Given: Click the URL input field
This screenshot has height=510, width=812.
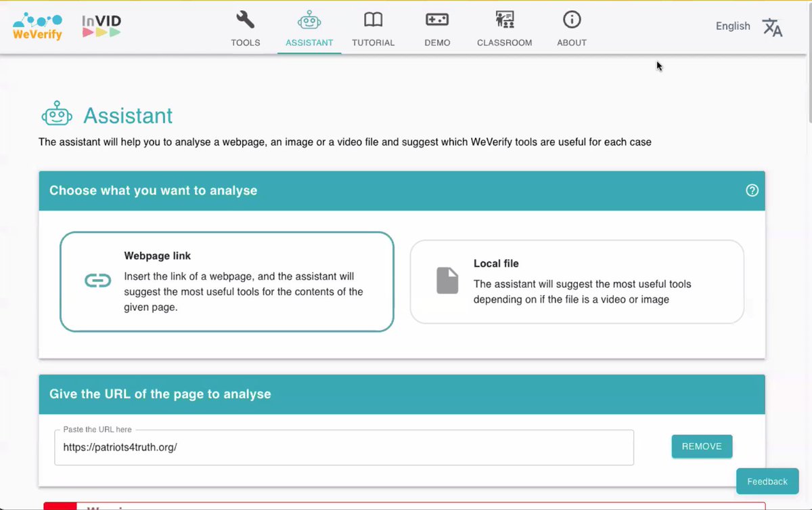Looking at the screenshot, I should pyautogui.click(x=344, y=448).
